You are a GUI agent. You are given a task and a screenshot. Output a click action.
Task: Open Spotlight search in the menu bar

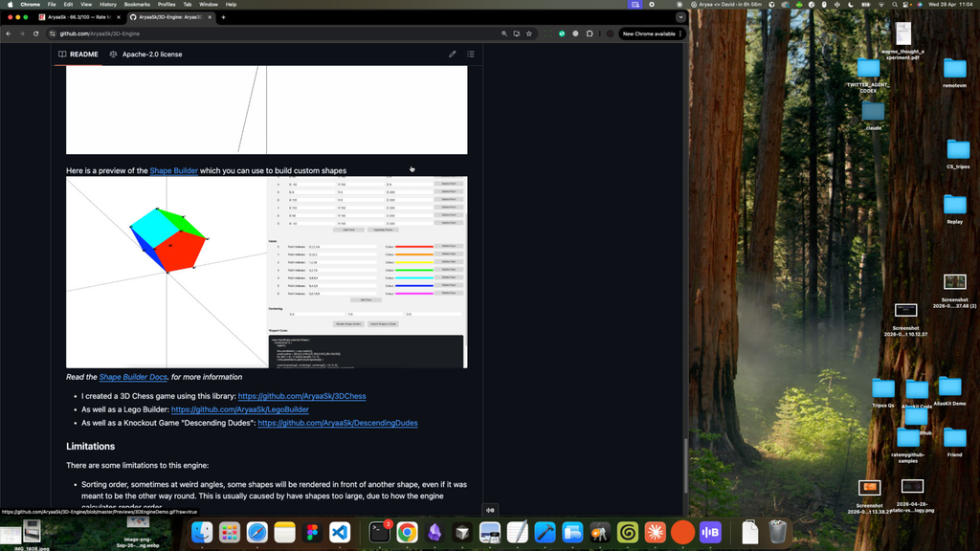[895, 5]
